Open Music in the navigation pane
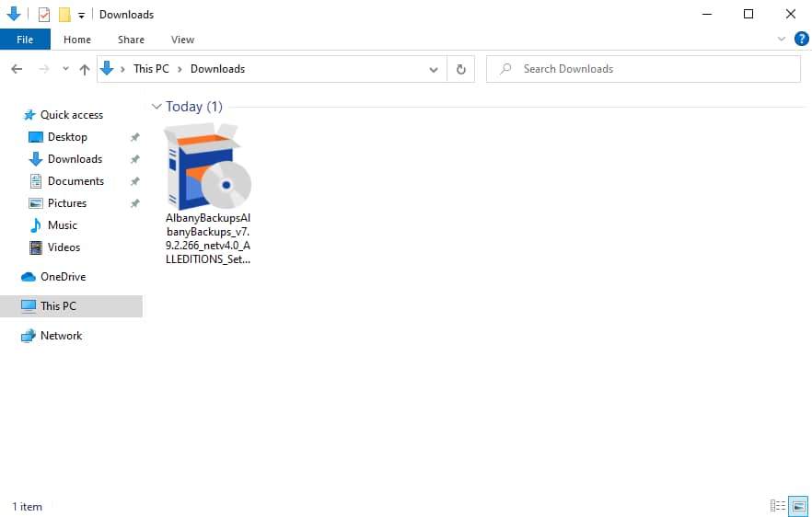 click(x=63, y=225)
